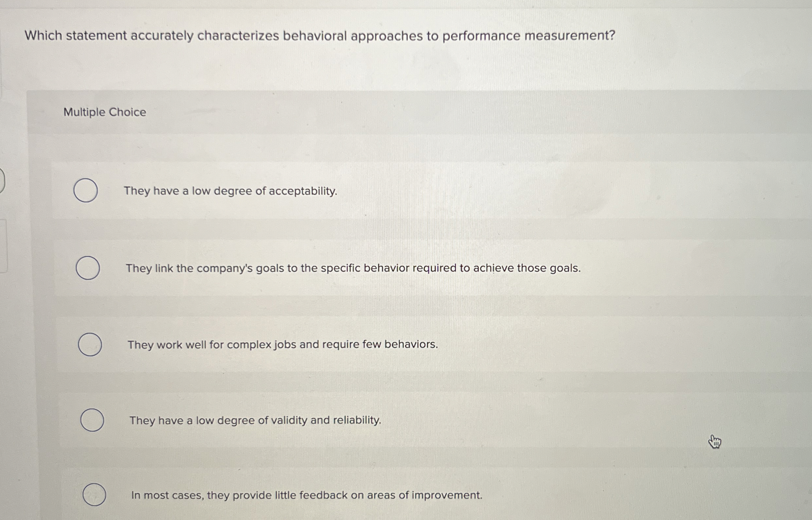
Task: Select the low validity and reliability option
Action: pyautogui.click(x=92, y=420)
